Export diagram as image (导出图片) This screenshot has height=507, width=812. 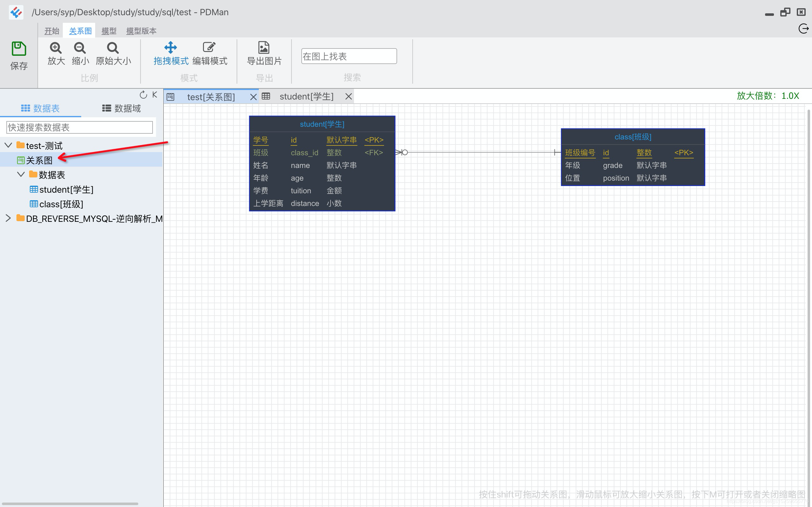[264, 48]
